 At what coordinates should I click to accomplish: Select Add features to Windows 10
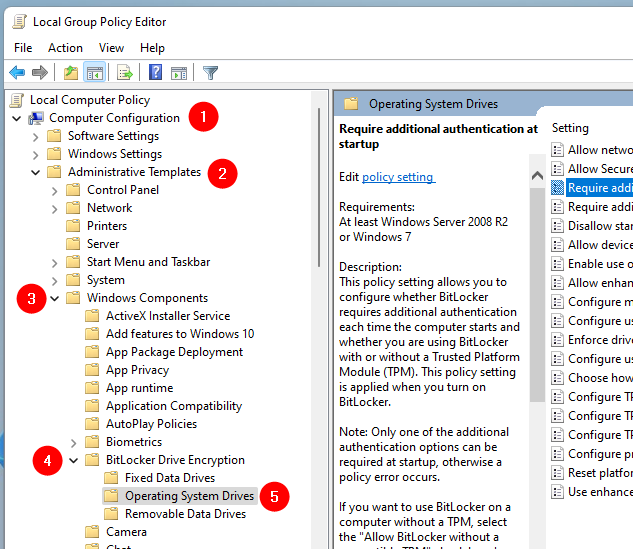[180, 334]
